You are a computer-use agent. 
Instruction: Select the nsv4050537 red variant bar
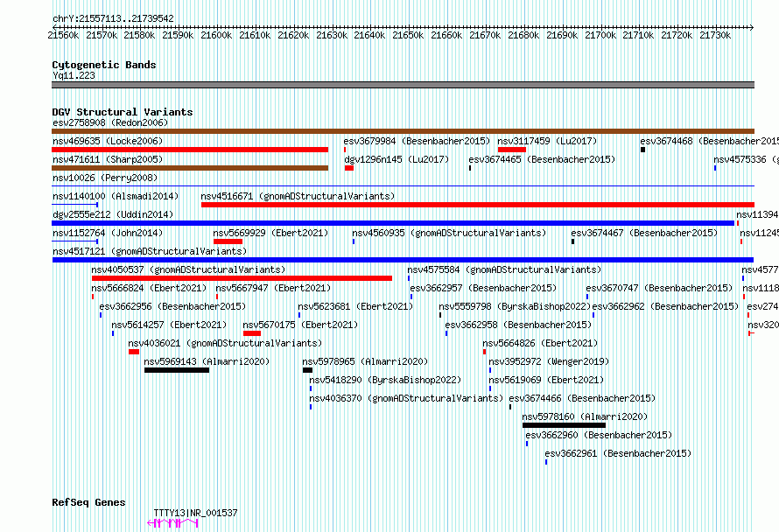pyautogui.click(x=242, y=278)
